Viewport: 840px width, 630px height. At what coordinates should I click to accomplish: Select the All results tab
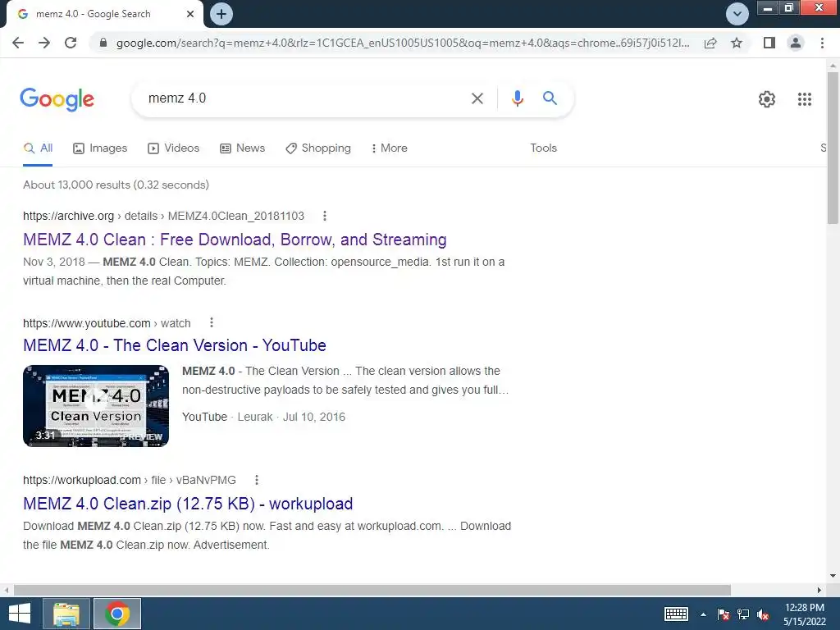coord(38,148)
